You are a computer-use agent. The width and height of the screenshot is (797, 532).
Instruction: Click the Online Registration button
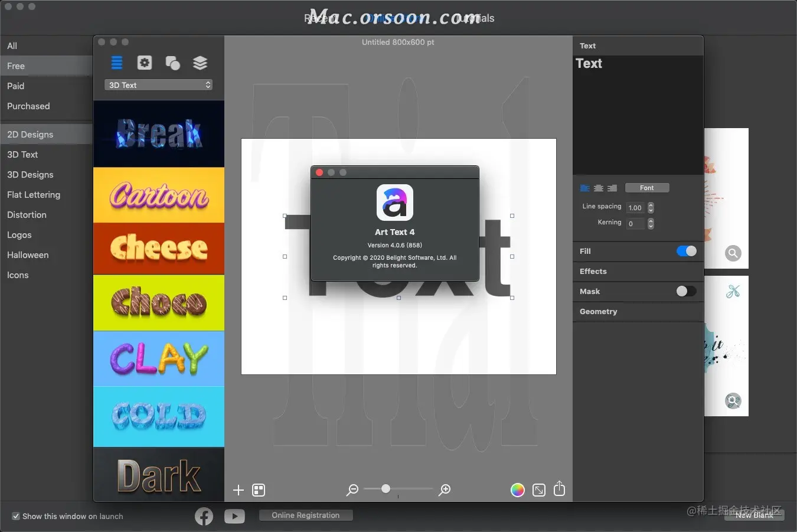(306, 515)
